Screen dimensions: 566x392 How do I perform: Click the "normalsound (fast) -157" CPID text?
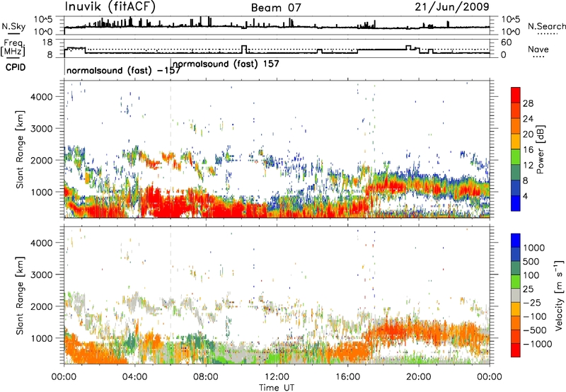(123, 70)
